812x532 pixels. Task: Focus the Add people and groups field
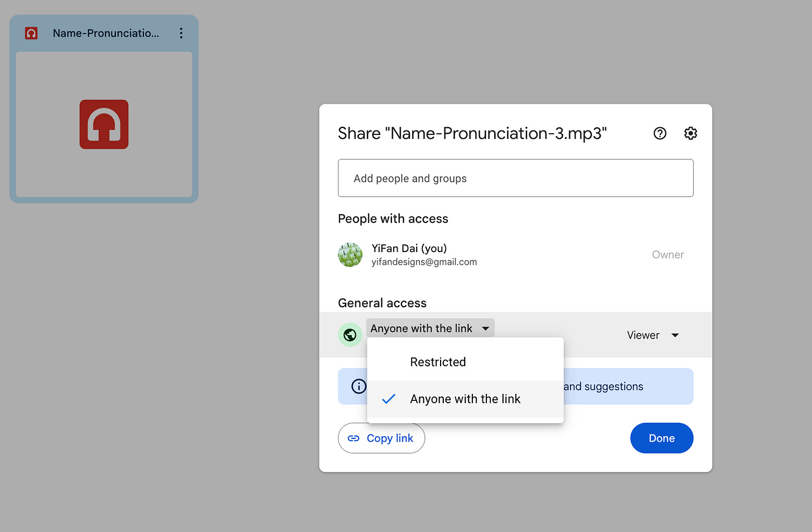[515, 178]
